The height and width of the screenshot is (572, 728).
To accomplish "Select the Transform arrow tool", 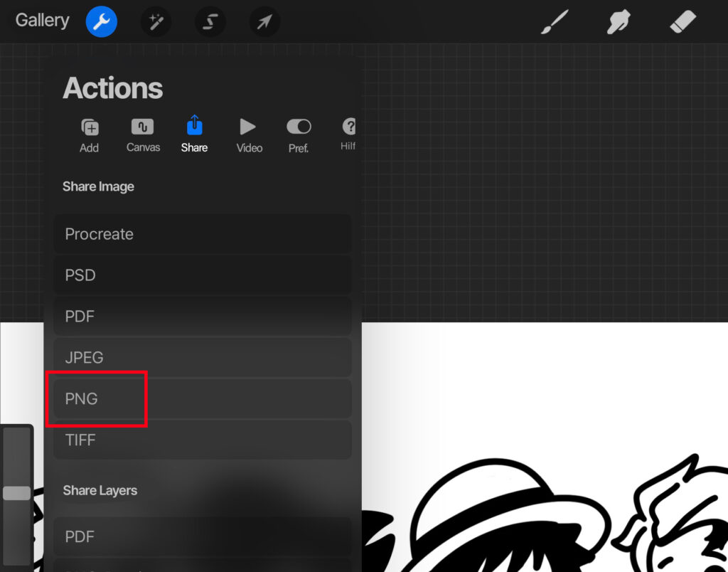I will point(264,21).
